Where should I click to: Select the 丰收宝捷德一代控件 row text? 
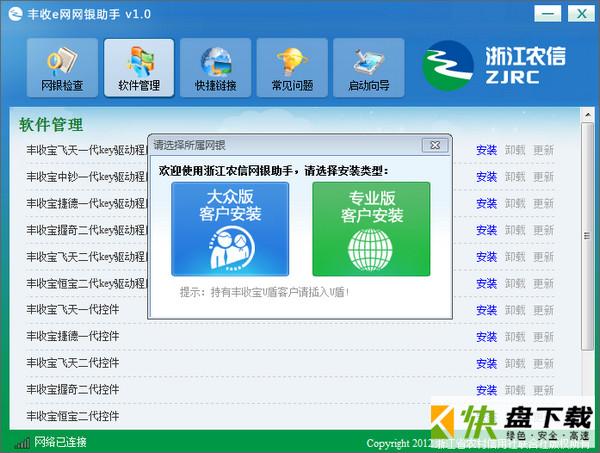coord(73,336)
